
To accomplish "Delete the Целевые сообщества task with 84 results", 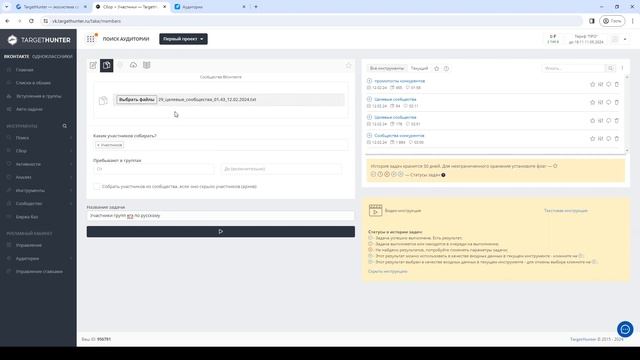I will click(x=617, y=102).
